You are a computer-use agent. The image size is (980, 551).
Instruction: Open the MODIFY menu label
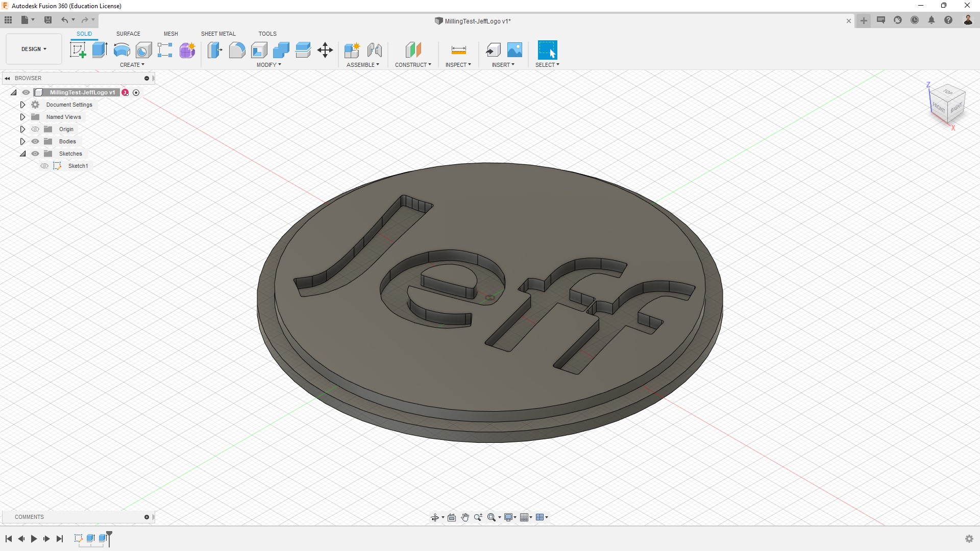(x=268, y=65)
